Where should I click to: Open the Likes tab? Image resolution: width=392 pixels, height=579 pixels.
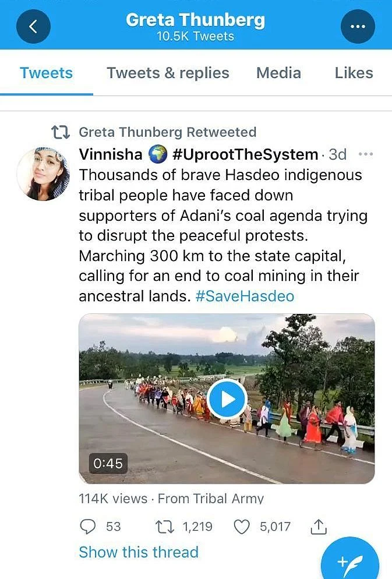click(354, 73)
